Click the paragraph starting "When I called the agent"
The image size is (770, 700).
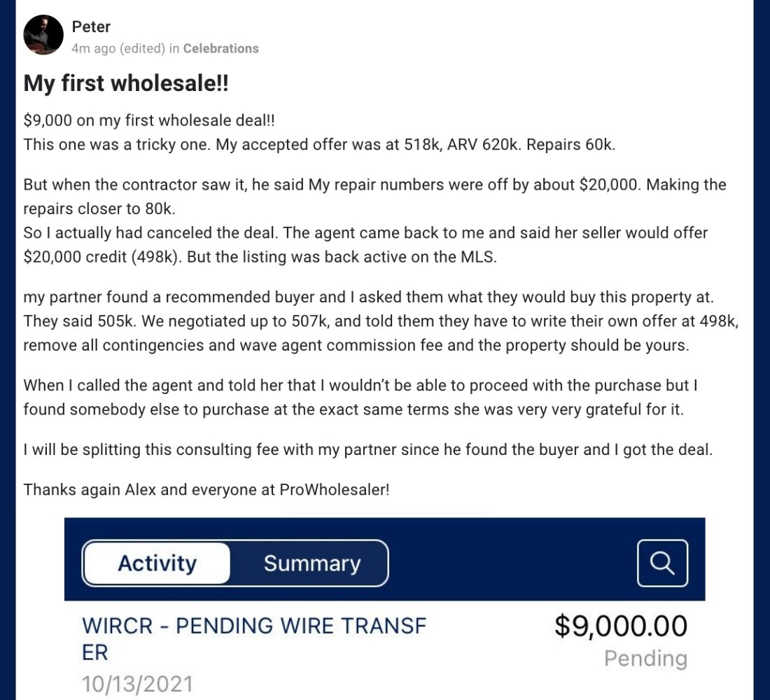(360, 398)
